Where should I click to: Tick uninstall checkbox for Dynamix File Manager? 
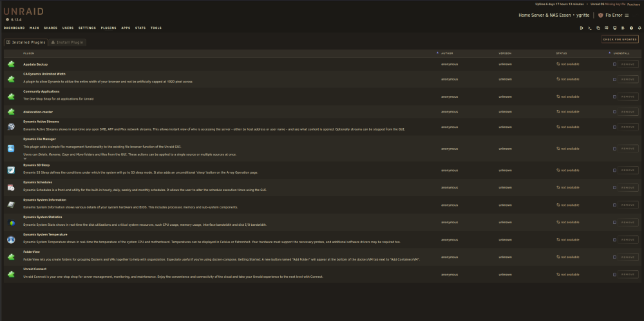click(x=614, y=149)
